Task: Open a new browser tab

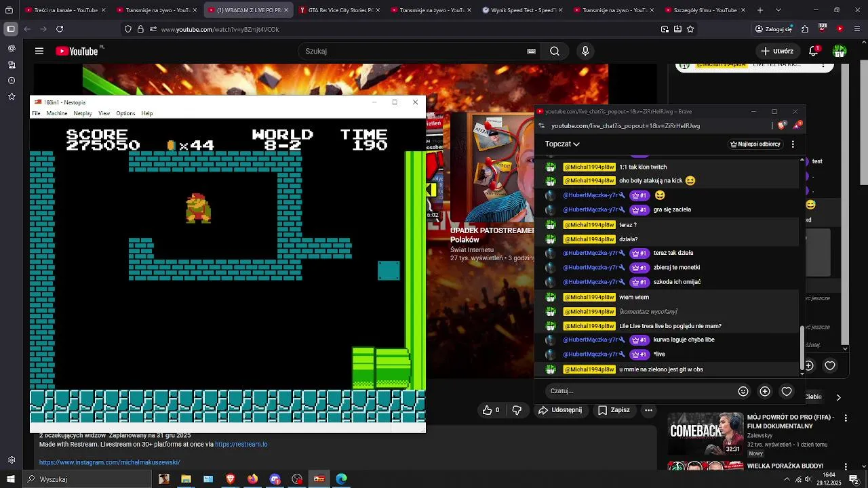Action: pos(760,10)
